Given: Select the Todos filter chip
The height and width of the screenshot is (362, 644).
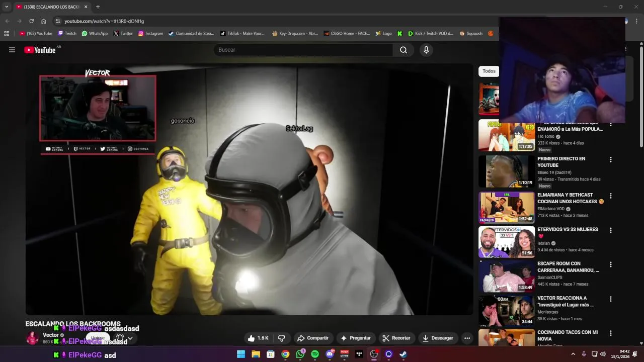Looking at the screenshot, I should [489, 71].
